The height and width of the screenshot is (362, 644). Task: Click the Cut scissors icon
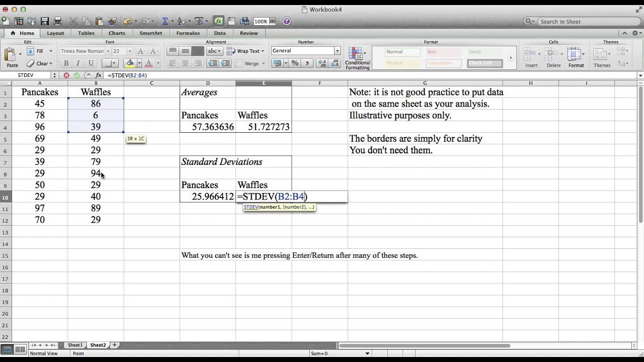tap(73, 21)
